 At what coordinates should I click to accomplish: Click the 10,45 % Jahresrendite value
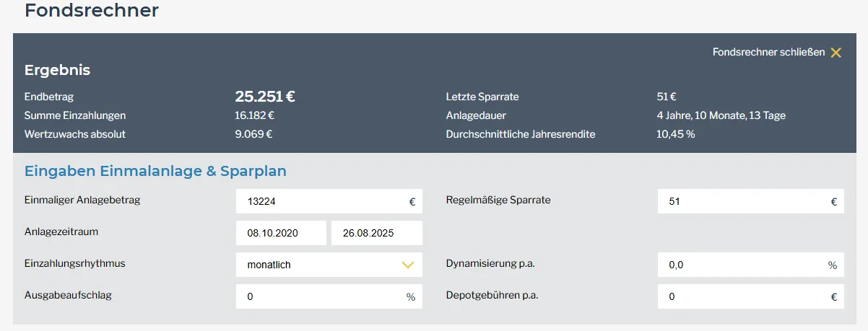(x=675, y=134)
